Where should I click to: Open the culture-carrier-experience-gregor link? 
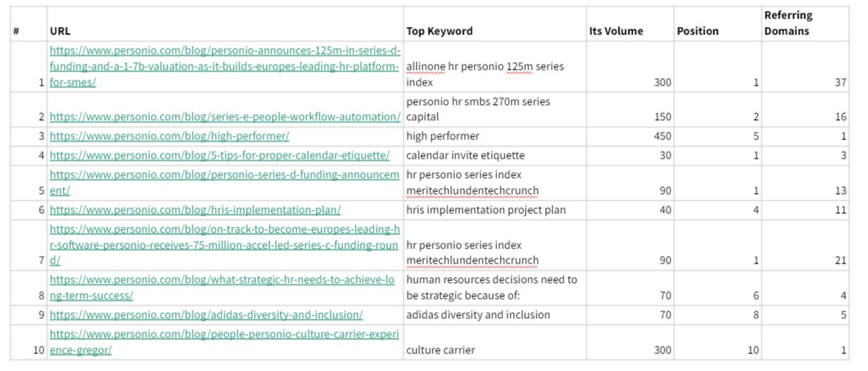224,342
